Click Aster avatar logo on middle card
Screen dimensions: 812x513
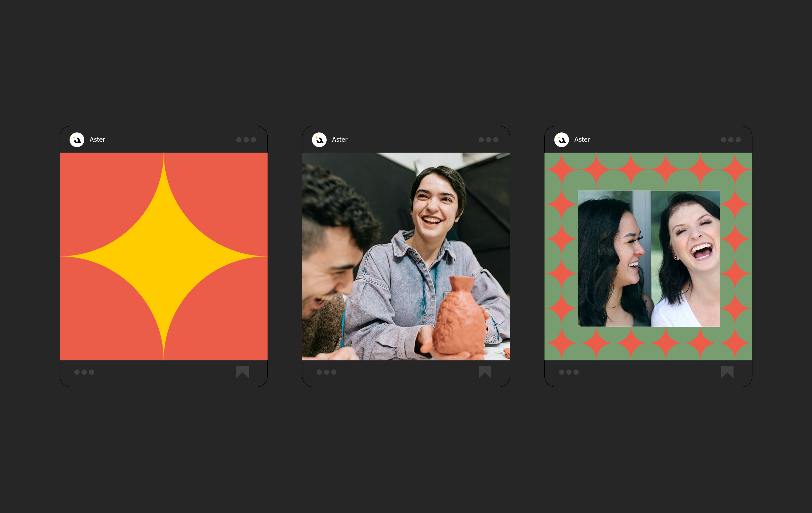(x=319, y=140)
